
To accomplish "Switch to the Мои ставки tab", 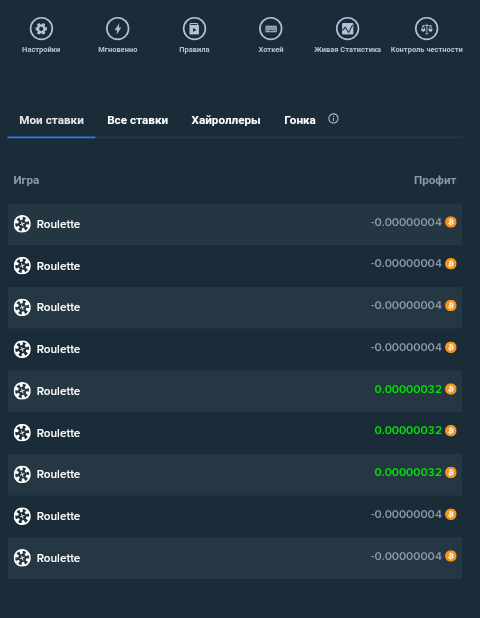I will (x=52, y=120).
